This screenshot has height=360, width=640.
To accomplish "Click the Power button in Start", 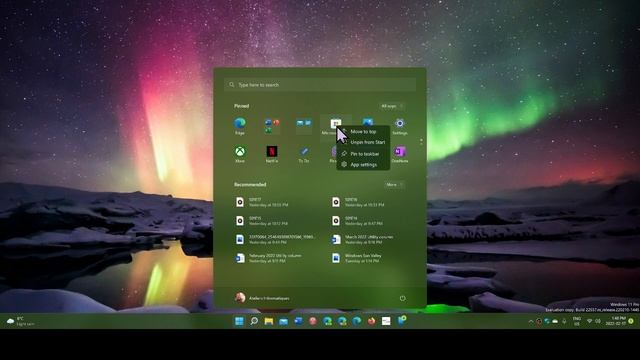I will tap(402, 298).
